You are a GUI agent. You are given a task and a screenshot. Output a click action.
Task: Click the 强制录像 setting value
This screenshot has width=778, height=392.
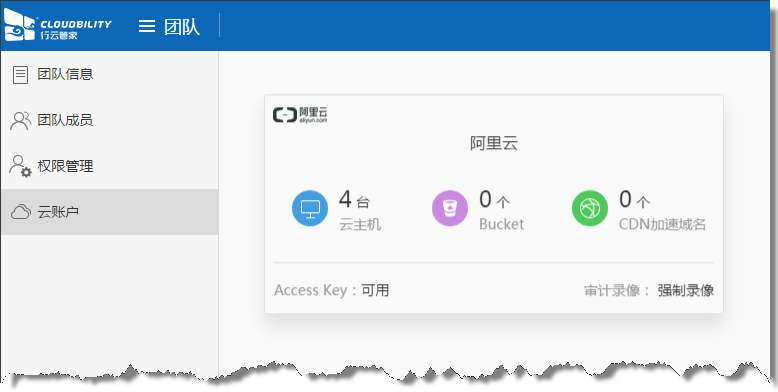pos(686,290)
